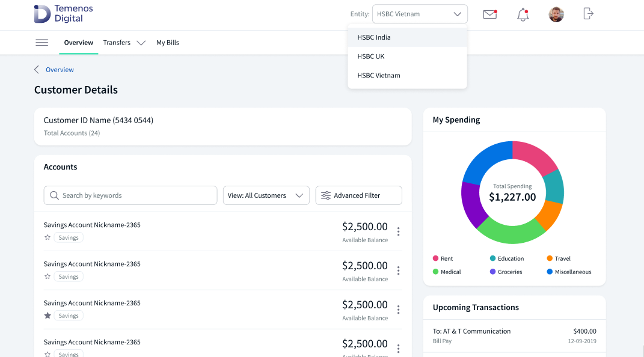Click the Savings tag on second account
This screenshot has width=644, height=357.
point(69,276)
